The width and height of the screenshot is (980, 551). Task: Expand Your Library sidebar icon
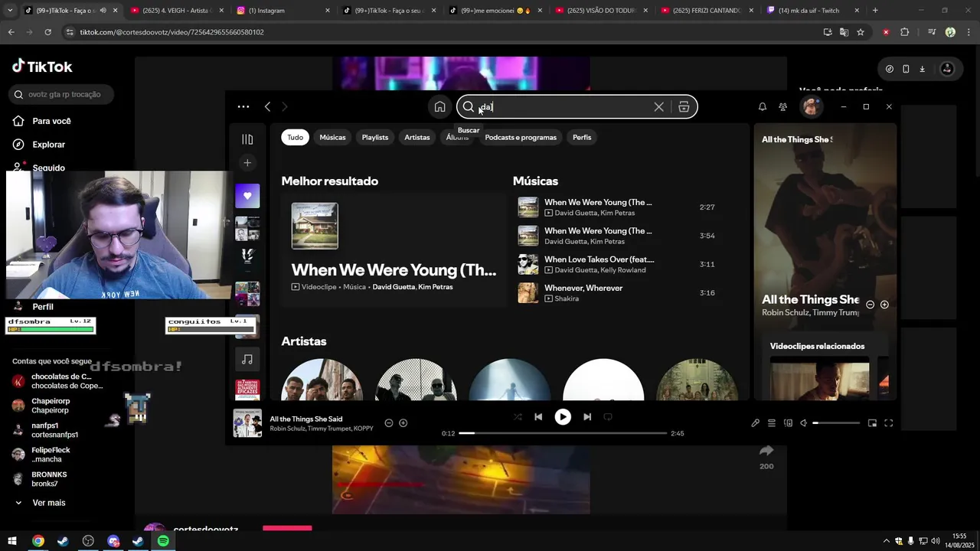click(247, 139)
